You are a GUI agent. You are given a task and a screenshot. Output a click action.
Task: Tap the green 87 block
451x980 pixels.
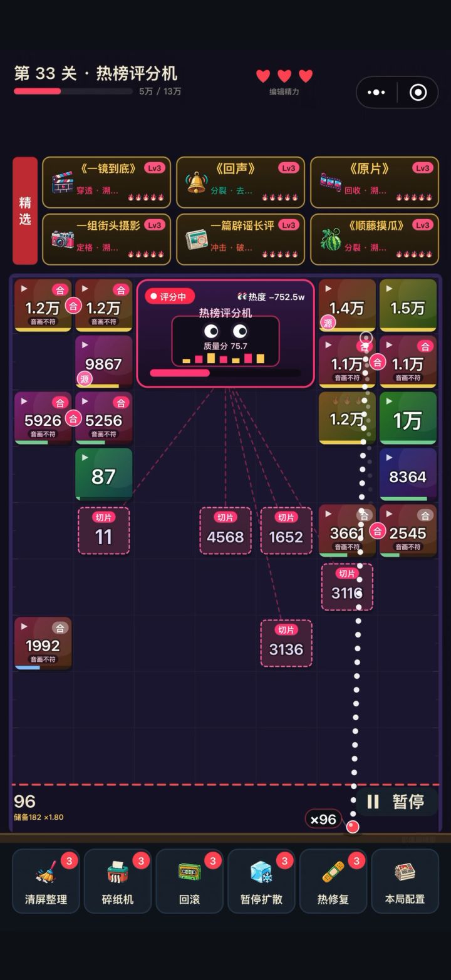click(x=104, y=474)
